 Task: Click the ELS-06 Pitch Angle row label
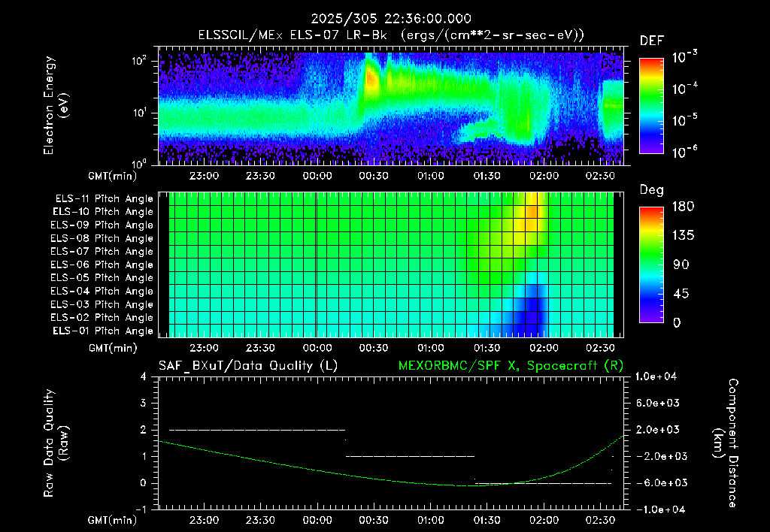coord(102,264)
